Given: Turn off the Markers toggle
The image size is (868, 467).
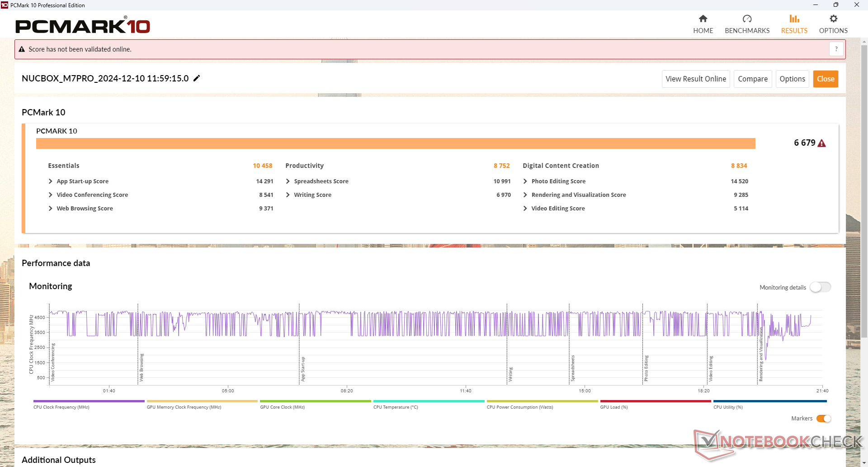Looking at the screenshot, I should pyautogui.click(x=824, y=419).
